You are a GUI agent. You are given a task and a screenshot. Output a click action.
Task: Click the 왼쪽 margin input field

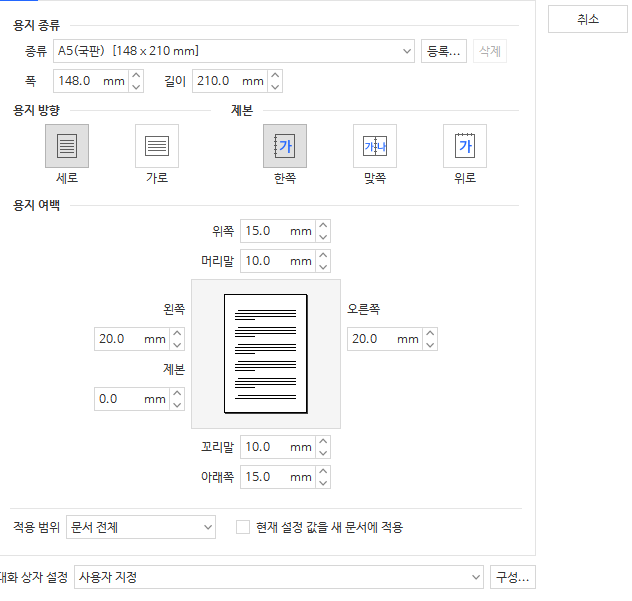pyautogui.click(x=132, y=339)
